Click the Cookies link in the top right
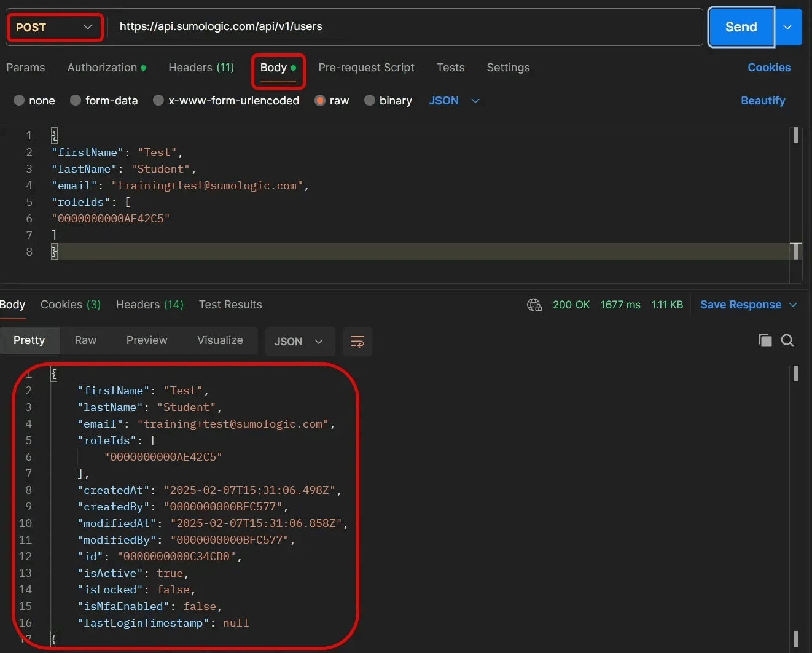 pyautogui.click(x=768, y=68)
